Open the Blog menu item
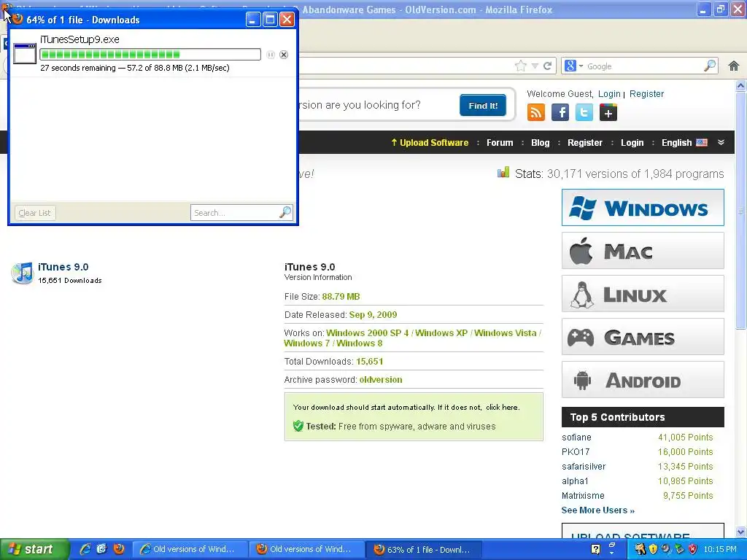Screen dimensions: 747x560 click(x=541, y=142)
